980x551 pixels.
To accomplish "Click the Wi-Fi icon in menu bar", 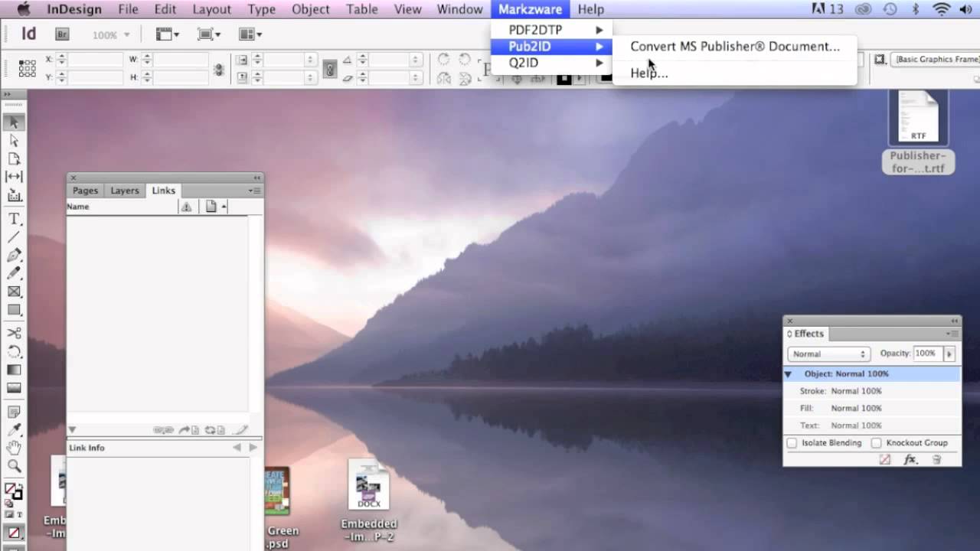I will [941, 9].
